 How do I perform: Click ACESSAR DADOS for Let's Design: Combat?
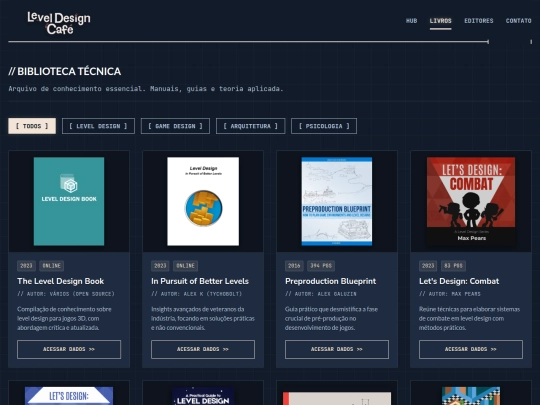471,349
